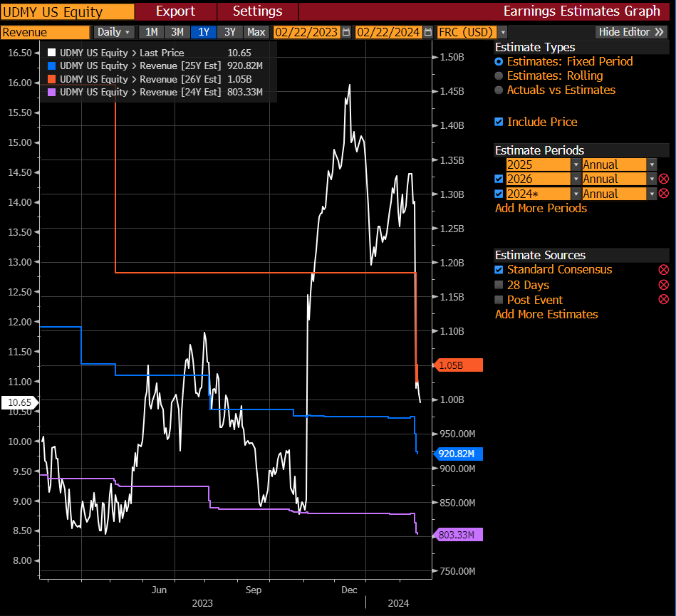676x616 pixels.
Task: Click the blue 25Y Est legend swatch
Action: (51, 66)
